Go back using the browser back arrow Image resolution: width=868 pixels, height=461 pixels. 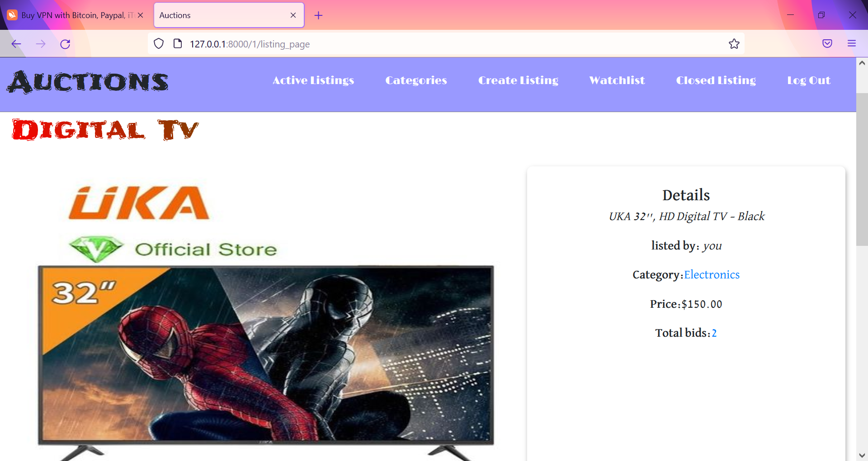(x=16, y=44)
